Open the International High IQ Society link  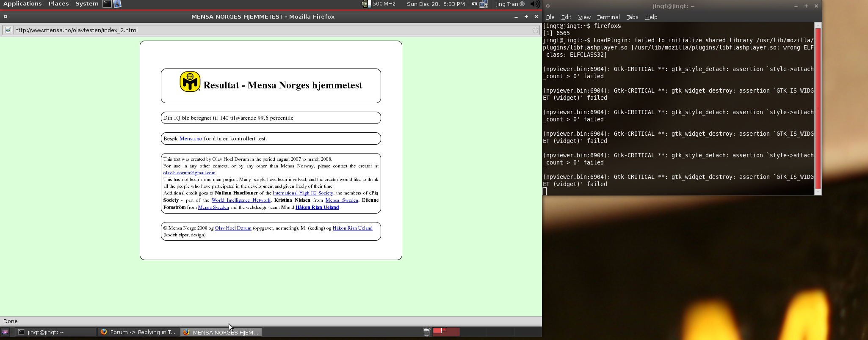click(303, 193)
